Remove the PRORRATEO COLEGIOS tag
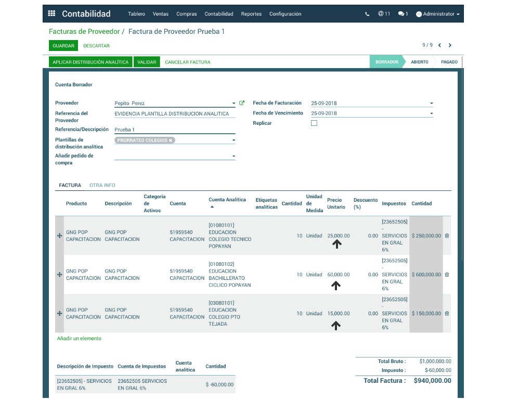The height and width of the screenshot is (399, 532). tap(171, 140)
